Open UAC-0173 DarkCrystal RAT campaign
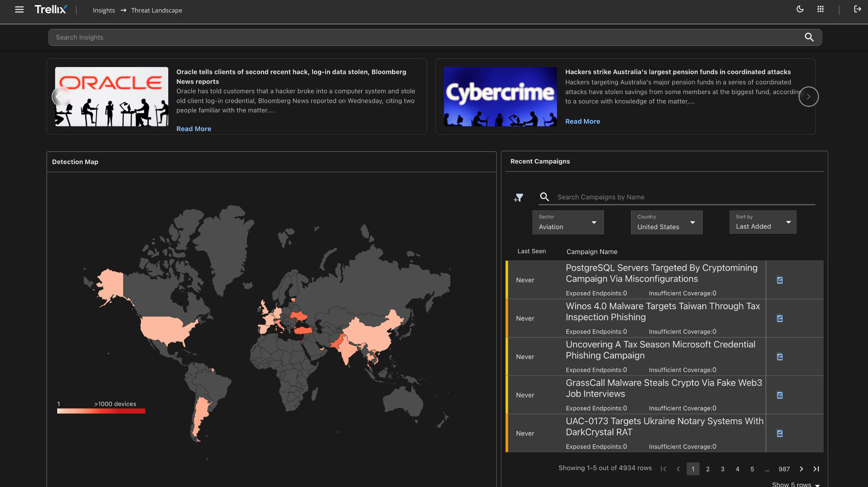 point(664,426)
